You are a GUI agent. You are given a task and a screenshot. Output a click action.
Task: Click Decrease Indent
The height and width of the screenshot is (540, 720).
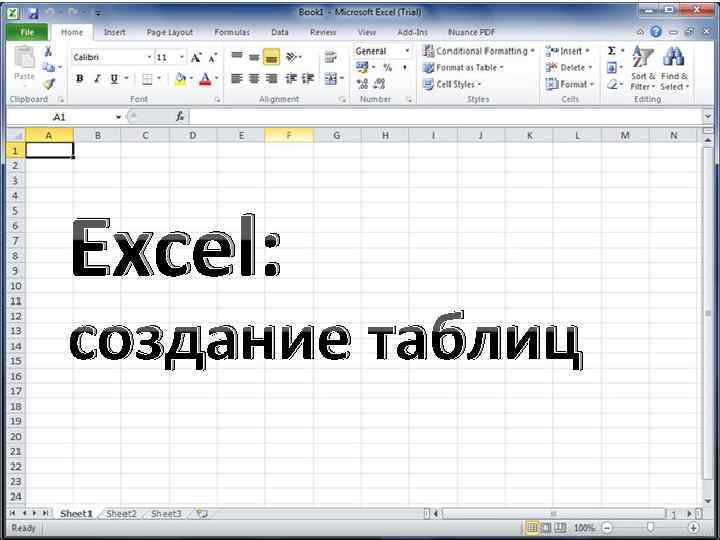pyautogui.click(x=291, y=79)
